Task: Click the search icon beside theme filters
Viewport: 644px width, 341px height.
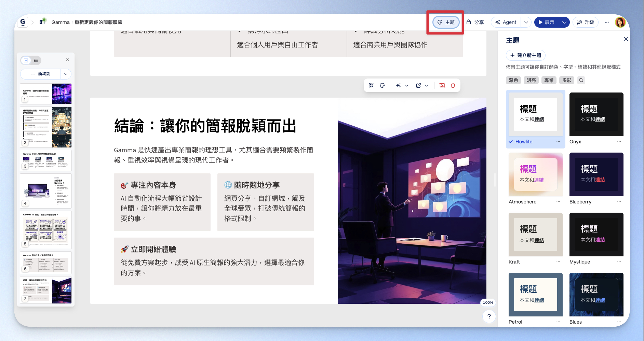Action: (x=581, y=80)
